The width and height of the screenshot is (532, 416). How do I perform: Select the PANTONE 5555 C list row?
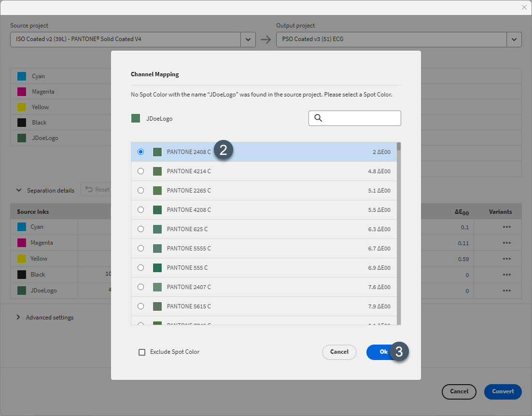264,249
